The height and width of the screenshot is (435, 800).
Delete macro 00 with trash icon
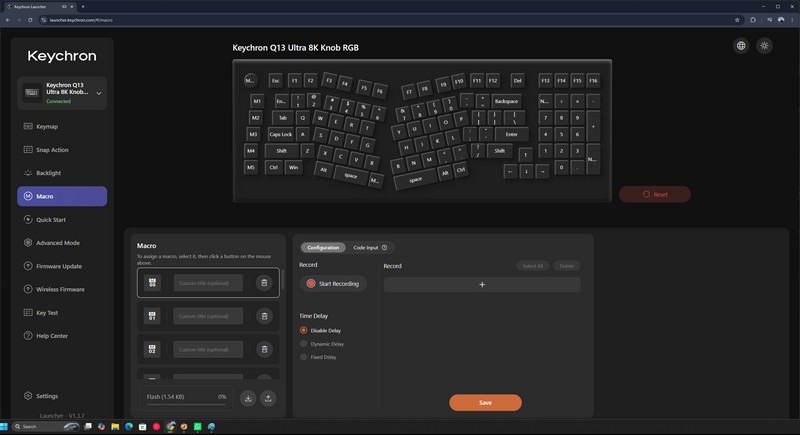[264, 283]
